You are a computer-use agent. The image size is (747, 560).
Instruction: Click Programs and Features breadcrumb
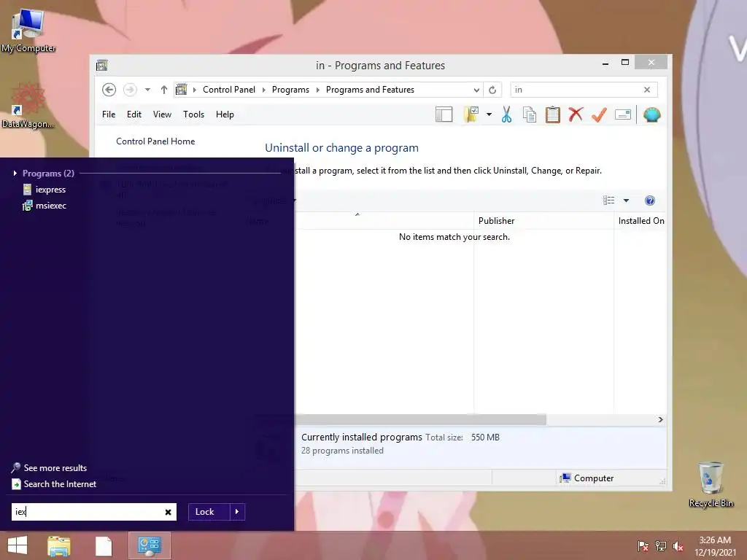click(370, 90)
